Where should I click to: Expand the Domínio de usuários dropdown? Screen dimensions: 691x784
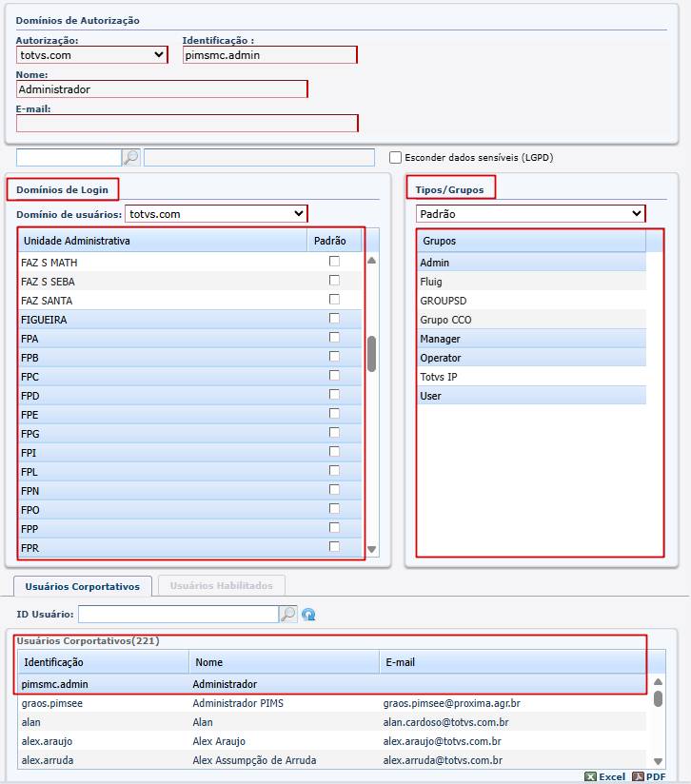coord(216,214)
